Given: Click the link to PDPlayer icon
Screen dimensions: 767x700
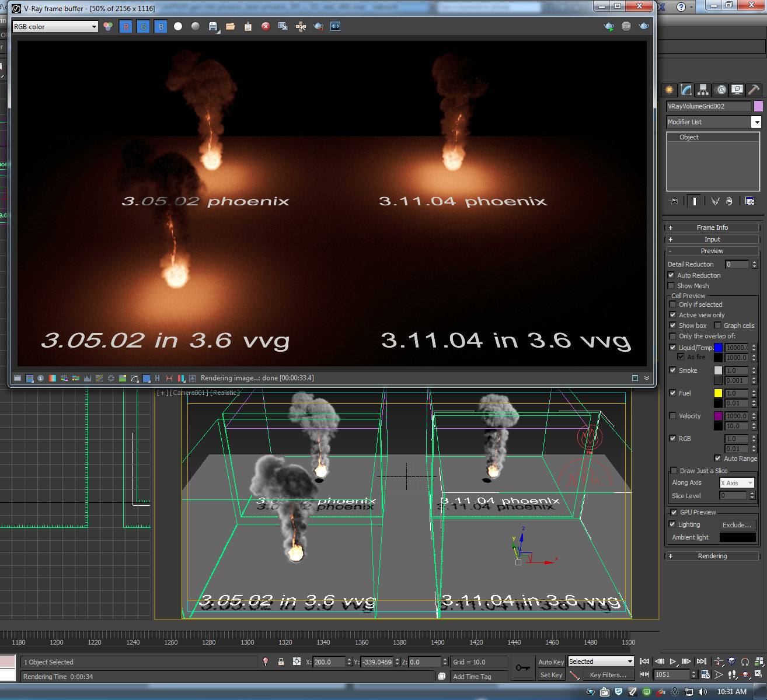Looking at the screenshot, I should point(336,27).
